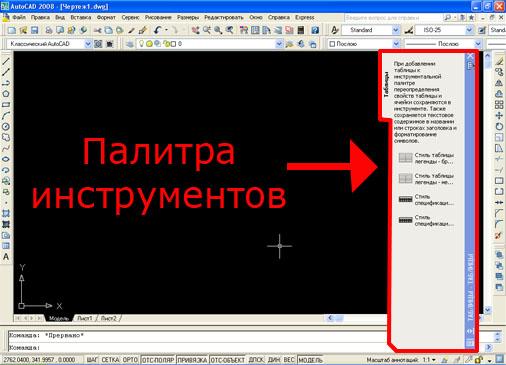Image resolution: width=506 pixels, height=365 pixels.
Task: Select the Arc tool in the Draw toolbar
Action: 6,116
